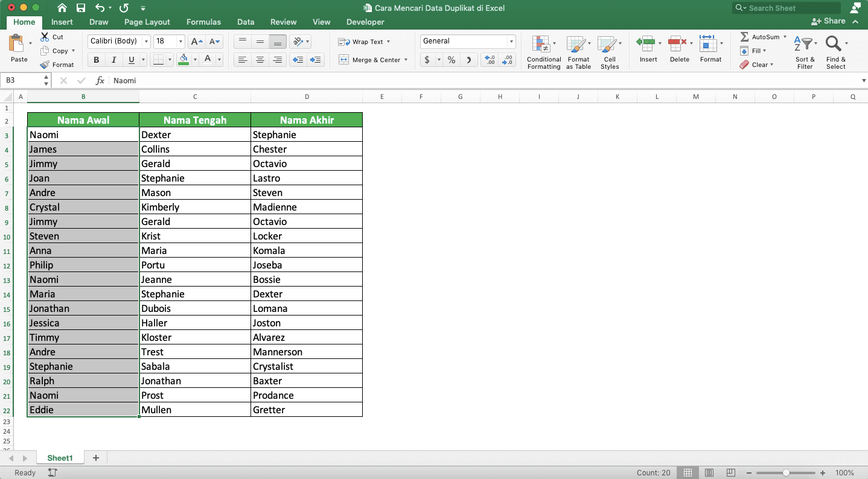Align text to the left
Viewport: 868px width, 479px height.
point(243,60)
